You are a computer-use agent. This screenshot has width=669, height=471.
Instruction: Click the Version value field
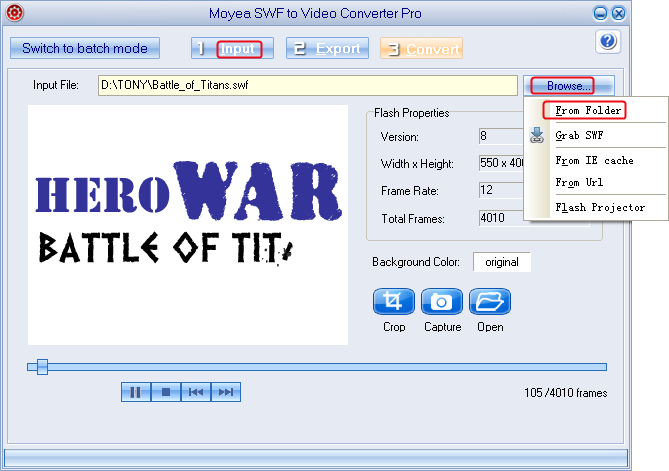point(501,136)
